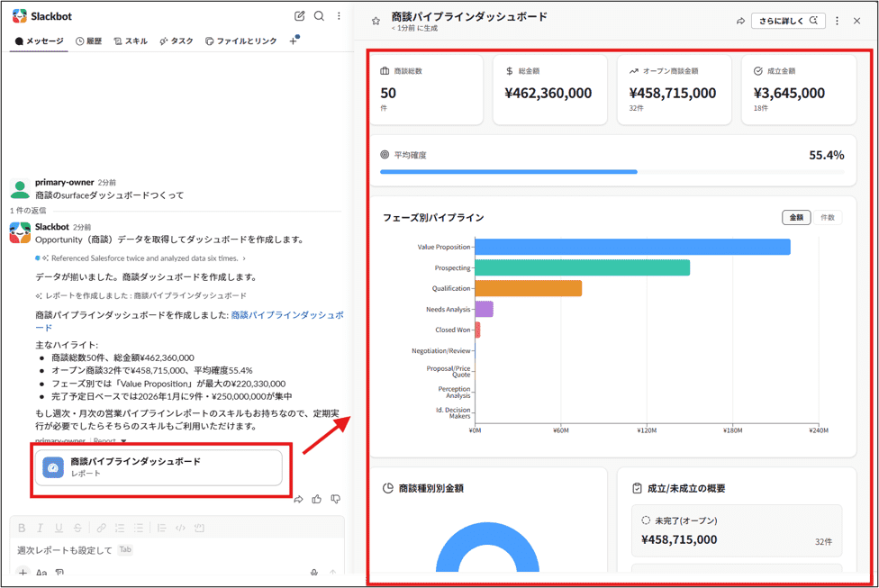Insert an ordered list in composer
The width and height of the screenshot is (879, 588).
[x=120, y=528]
